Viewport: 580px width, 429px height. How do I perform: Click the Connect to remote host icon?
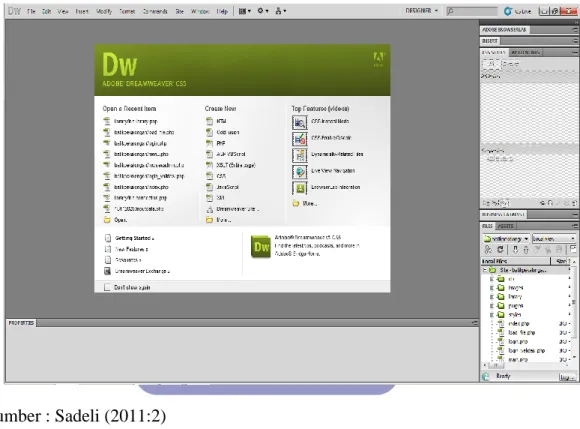click(488, 250)
